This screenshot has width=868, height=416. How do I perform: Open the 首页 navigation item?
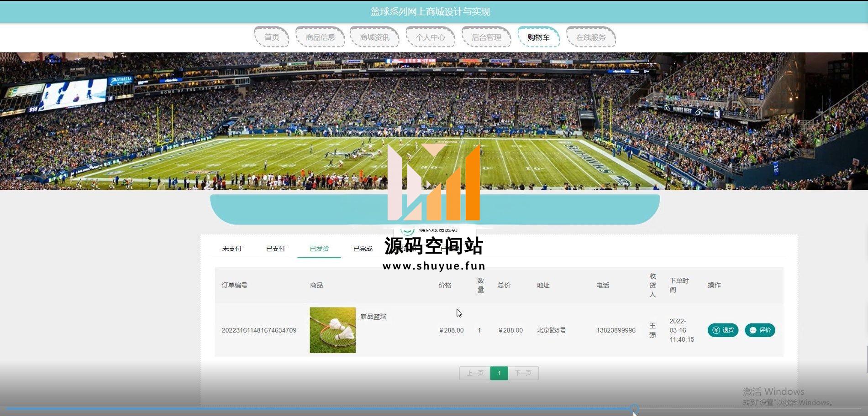272,37
